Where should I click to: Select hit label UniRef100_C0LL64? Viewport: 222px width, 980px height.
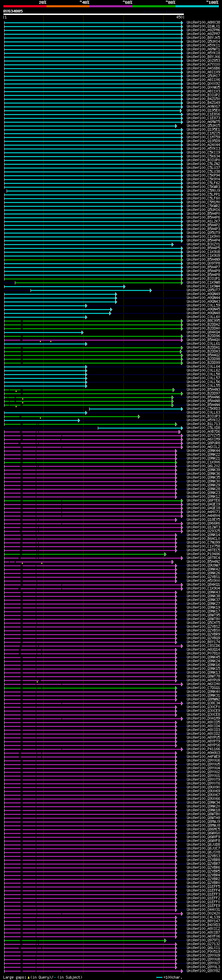203,367
